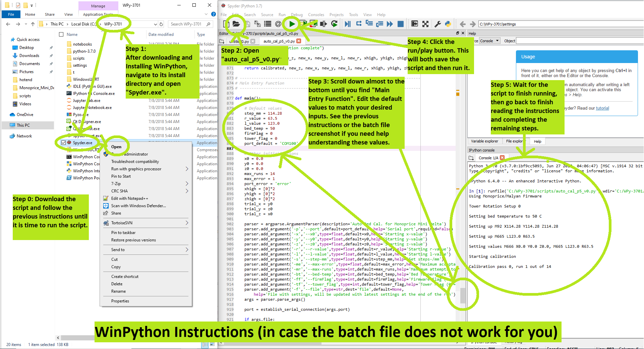
Task: Open the Spyder file switcher list icon
Action: click(x=268, y=24)
